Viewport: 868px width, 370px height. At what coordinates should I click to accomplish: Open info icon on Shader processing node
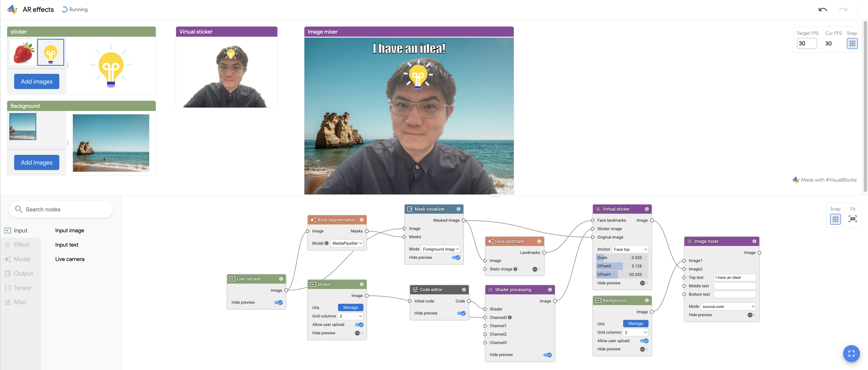click(550, 290)
